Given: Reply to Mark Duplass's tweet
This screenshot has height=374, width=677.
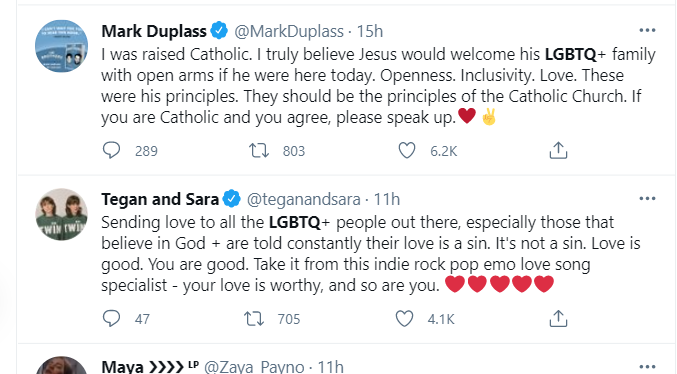Looking at the screenshot, I should coord(111,150).
